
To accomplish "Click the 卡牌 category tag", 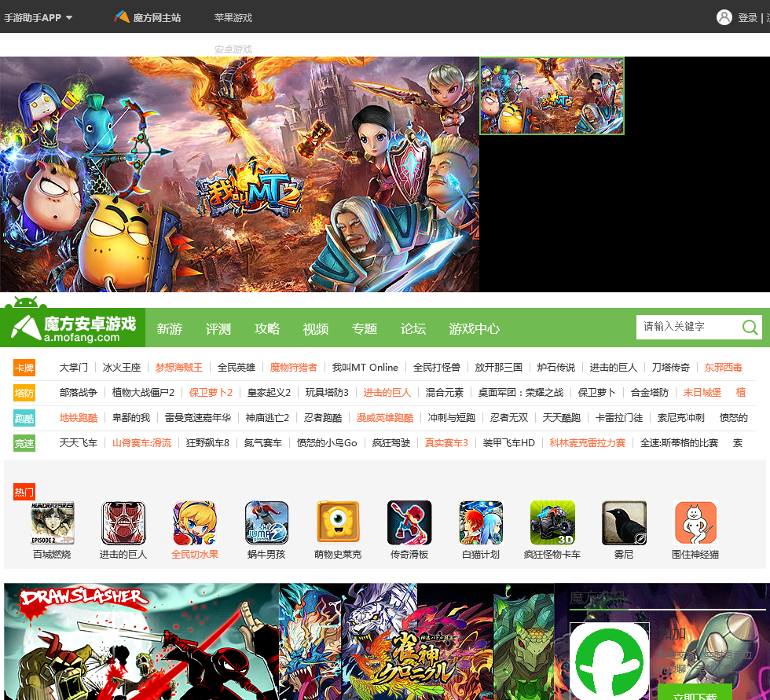I will [24, 368].
